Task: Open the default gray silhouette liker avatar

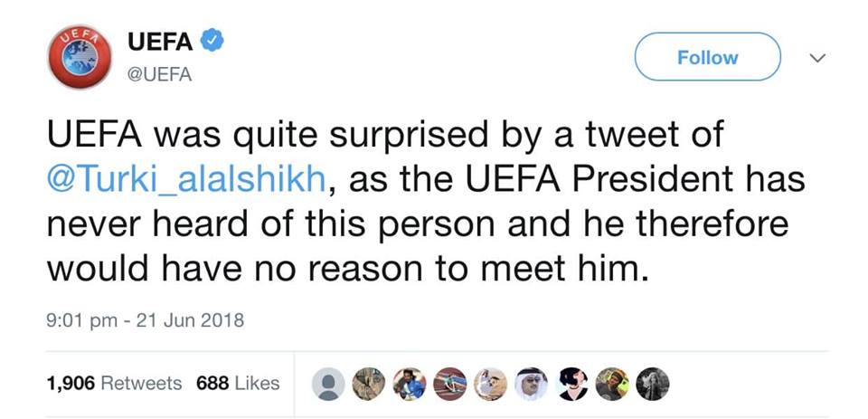Action: point(327,384)
